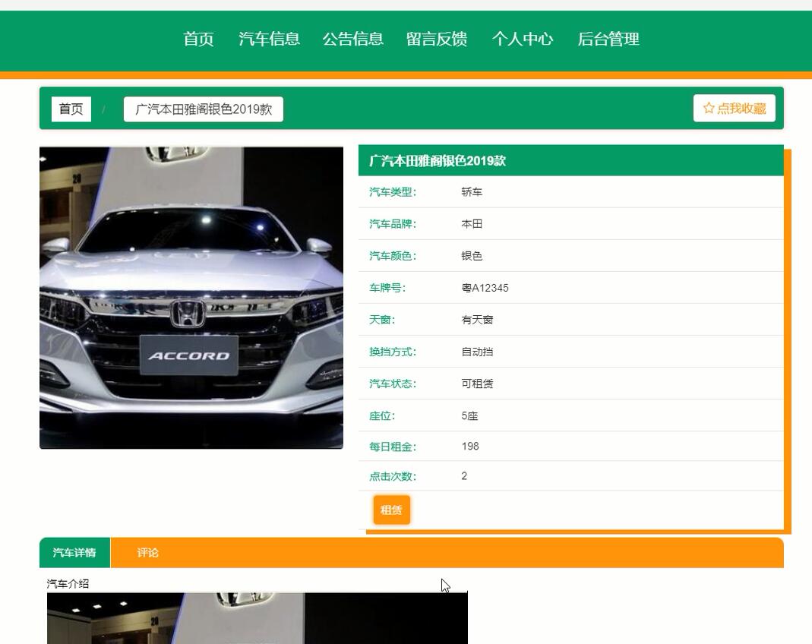Click the 换挡方式 label

coord(393,352)
